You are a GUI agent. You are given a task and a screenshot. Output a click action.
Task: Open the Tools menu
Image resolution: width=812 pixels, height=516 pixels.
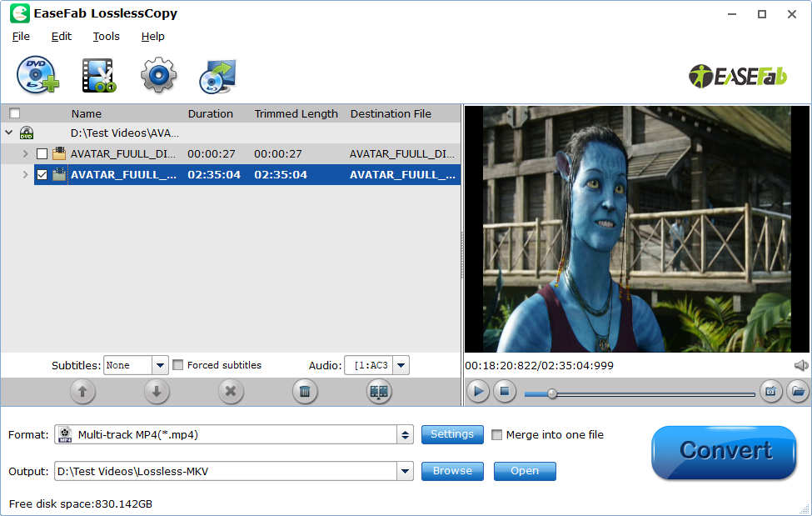(106, 37)
